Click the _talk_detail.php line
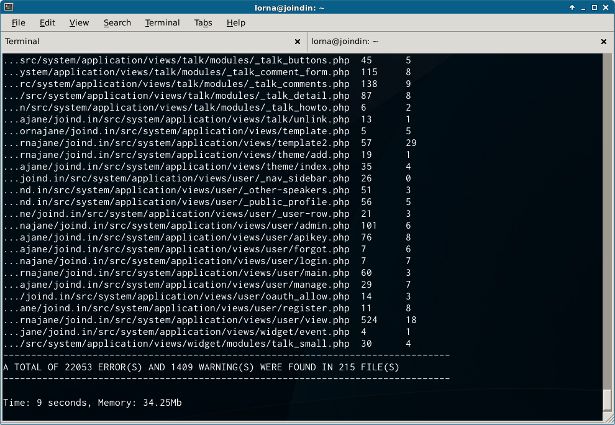The image size is (615, 425). click(207, 96)
